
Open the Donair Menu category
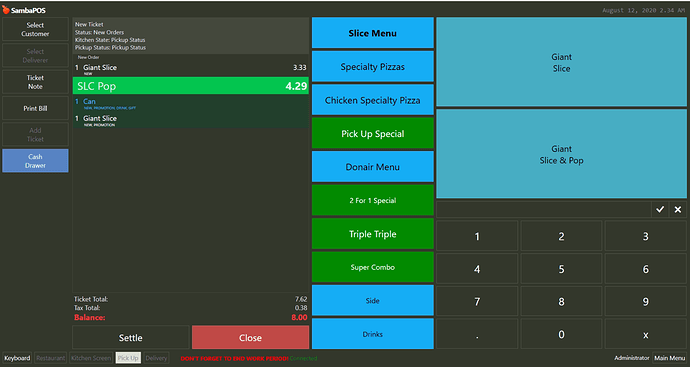pyautogui.click(x=373, y=167)
